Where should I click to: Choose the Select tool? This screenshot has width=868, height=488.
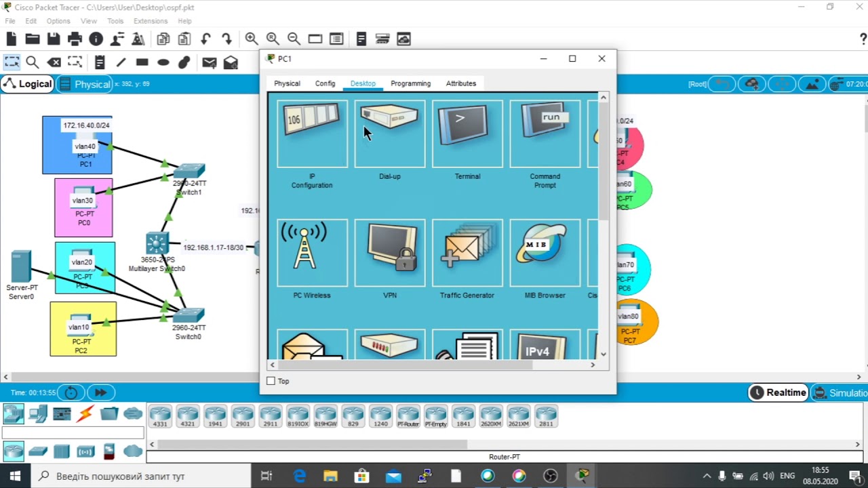[x=12, y=62]
